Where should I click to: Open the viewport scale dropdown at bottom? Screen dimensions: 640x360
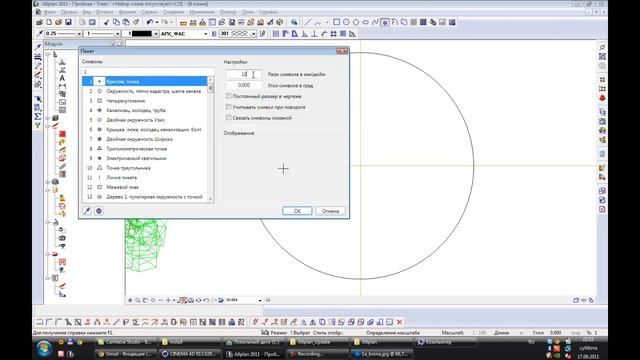pyautogui.click(x=260, y=300)
